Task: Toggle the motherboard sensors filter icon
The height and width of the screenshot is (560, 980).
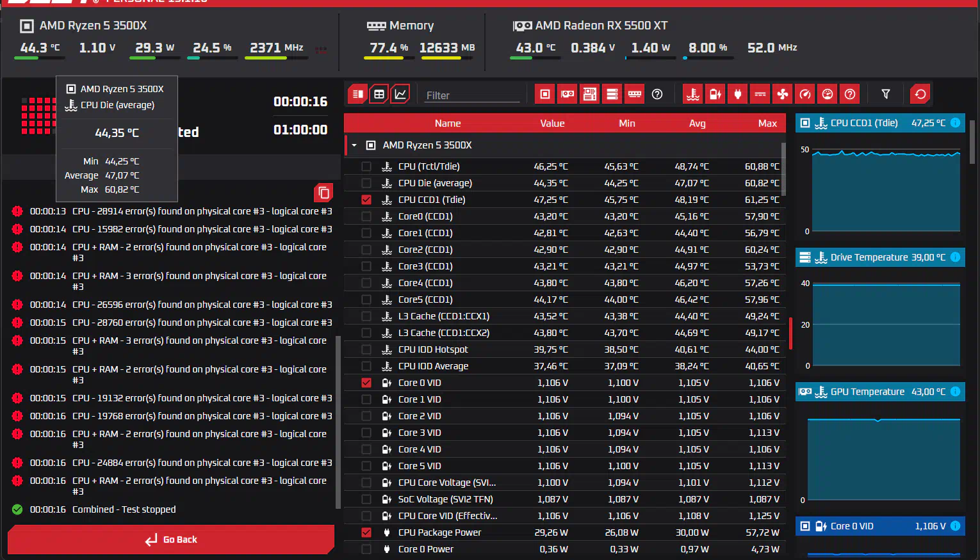Action: (x=590, y=94)
